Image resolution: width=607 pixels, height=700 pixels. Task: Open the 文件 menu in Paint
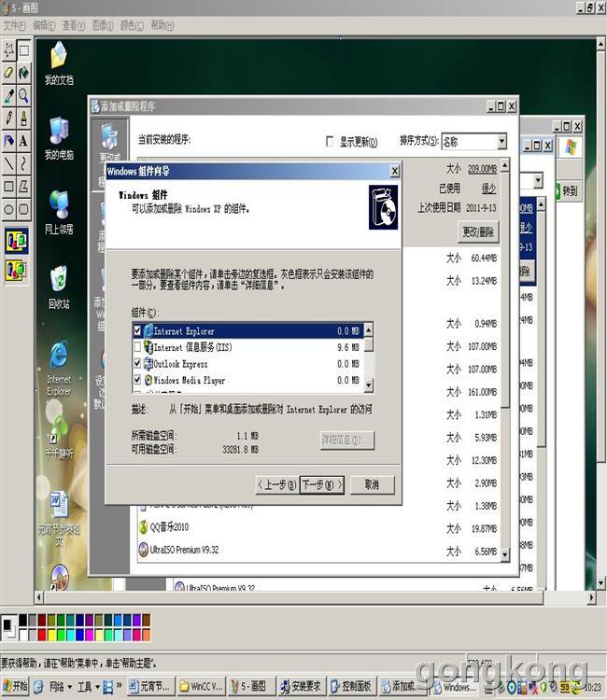[x=15, y=25]
